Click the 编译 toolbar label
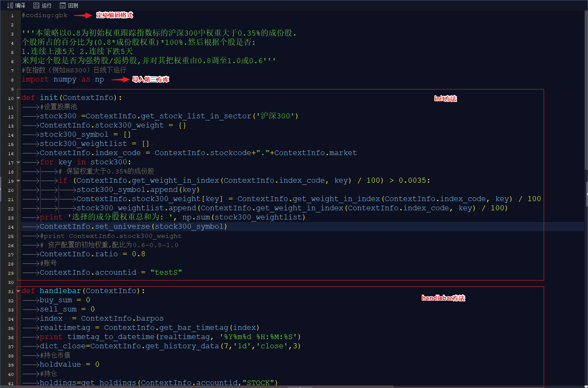This screenshot has height=388, width=588. (x=20, y=5)
